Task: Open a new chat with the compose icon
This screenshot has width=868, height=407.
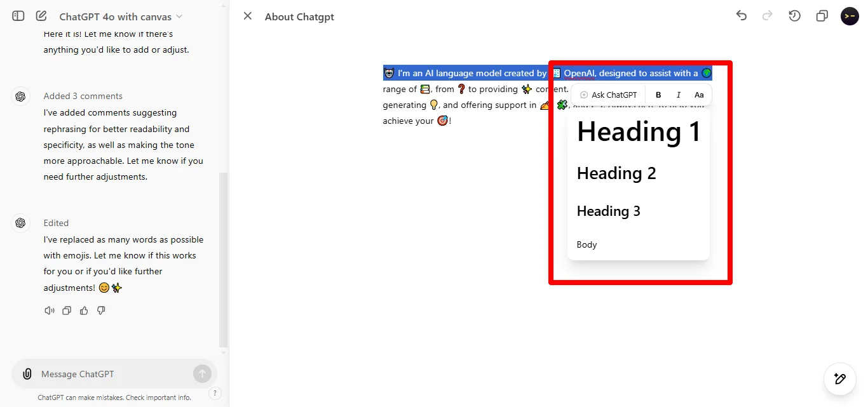Action: coord(41,16)
